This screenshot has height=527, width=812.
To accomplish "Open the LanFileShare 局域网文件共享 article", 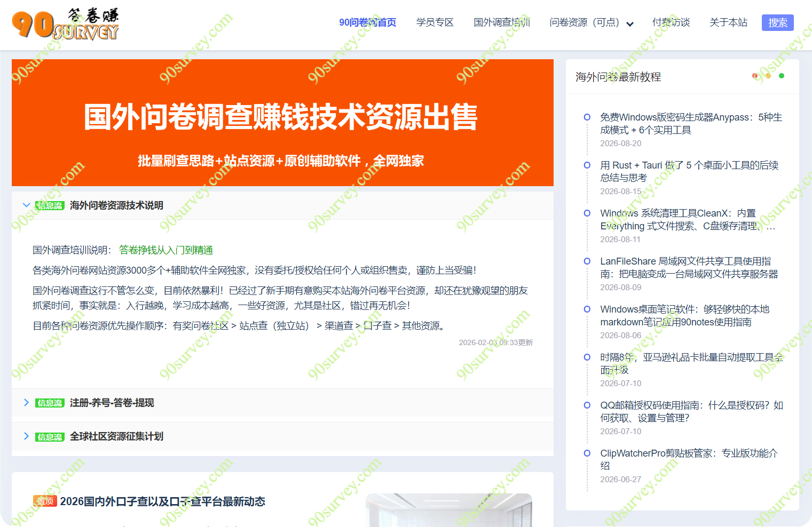I will pyautogui.click(x=689, y=268).
